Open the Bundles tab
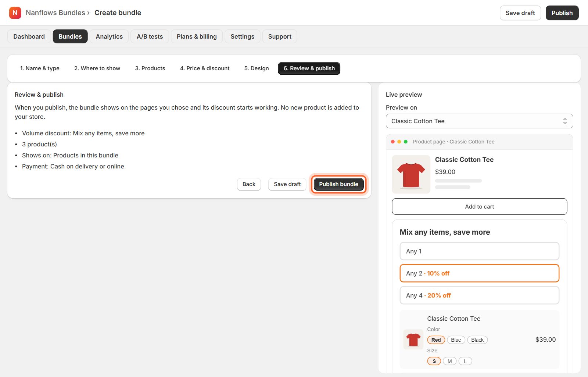588x377 pixels. pos(70,36)
